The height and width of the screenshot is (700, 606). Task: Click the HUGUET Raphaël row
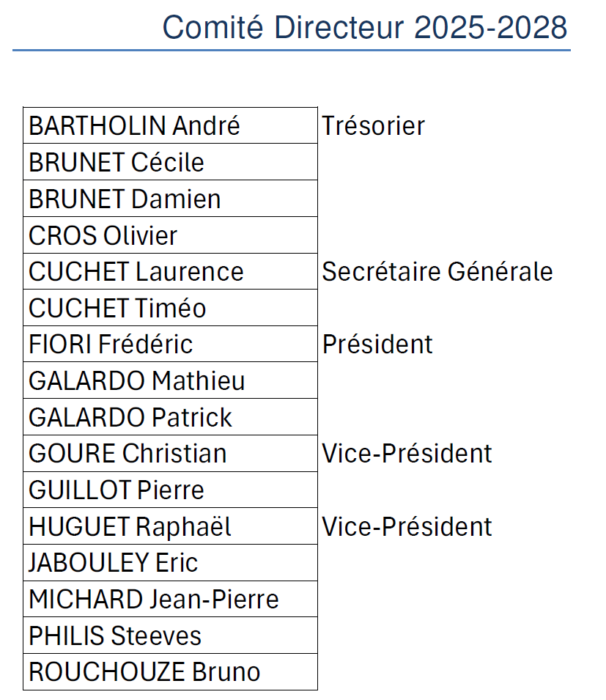170,526
